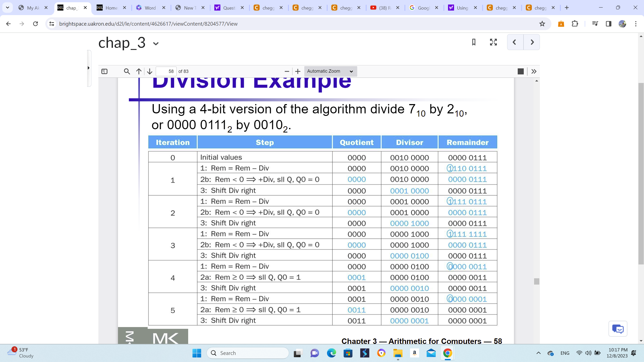
Task: Jump to previous page with up arrow
Action: pos(138,71)
